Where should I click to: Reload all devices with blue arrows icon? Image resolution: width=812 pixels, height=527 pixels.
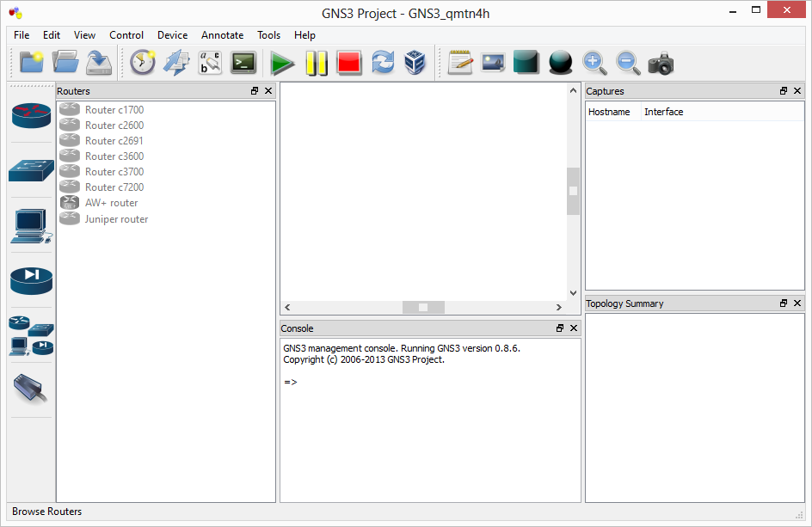[x=383, y=63]
